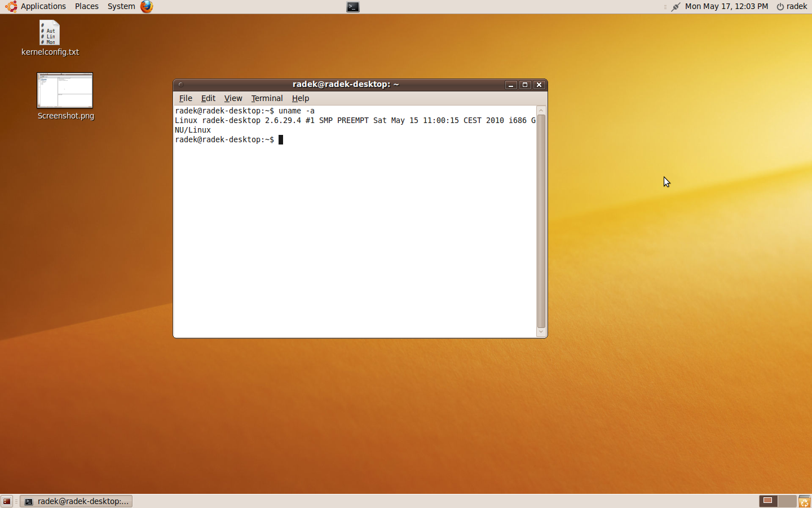Click the Show Desktop icon in bottom panel

pyautogui.click(x=7, y=501)
